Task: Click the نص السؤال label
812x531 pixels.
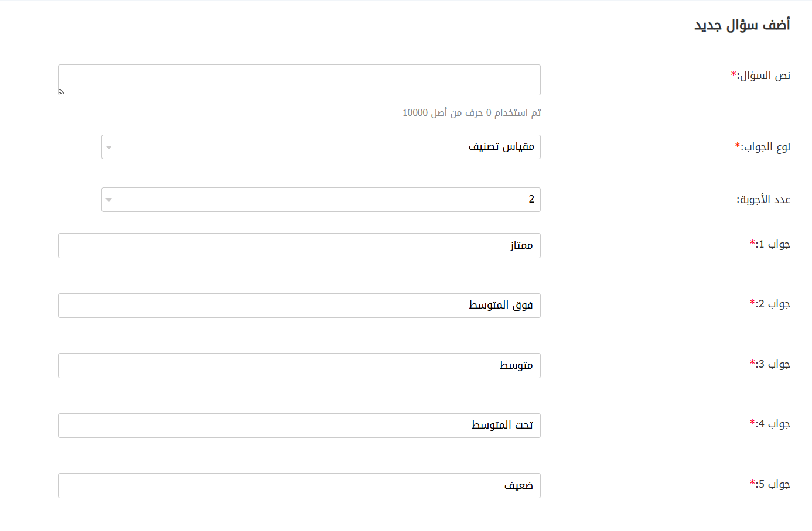Action: pyautogui.click(x=764, y=76)
